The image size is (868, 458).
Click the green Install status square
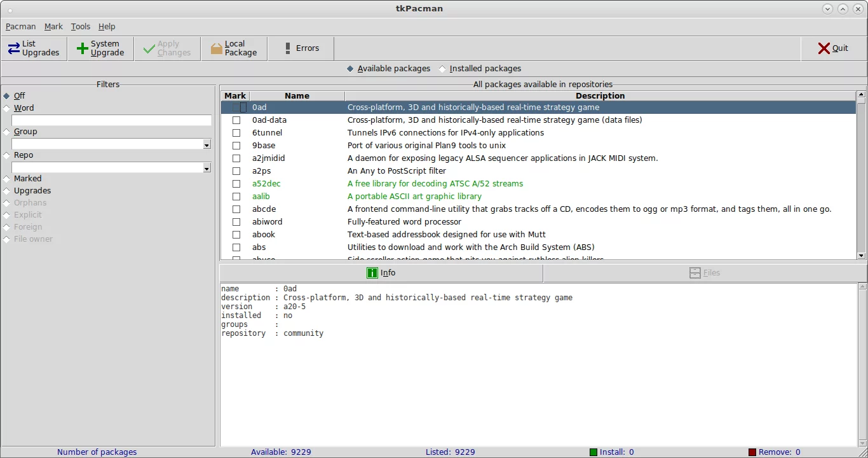(x=593, y=452)
